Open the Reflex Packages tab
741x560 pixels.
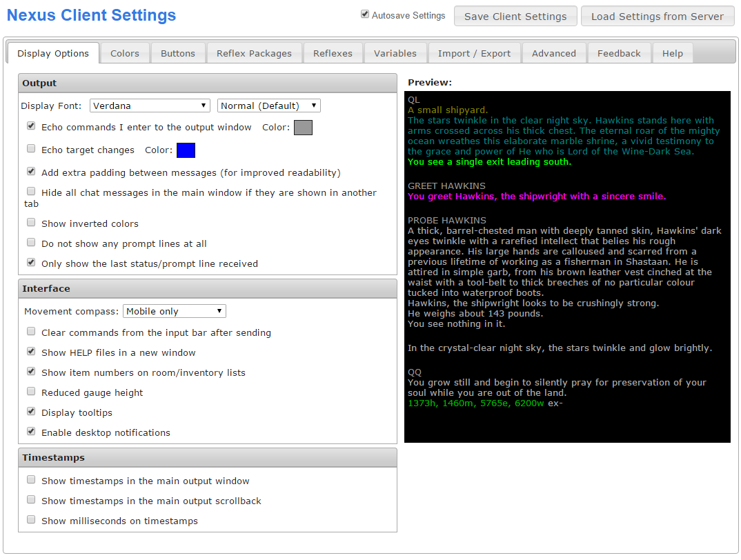click(x=254, y=53)
